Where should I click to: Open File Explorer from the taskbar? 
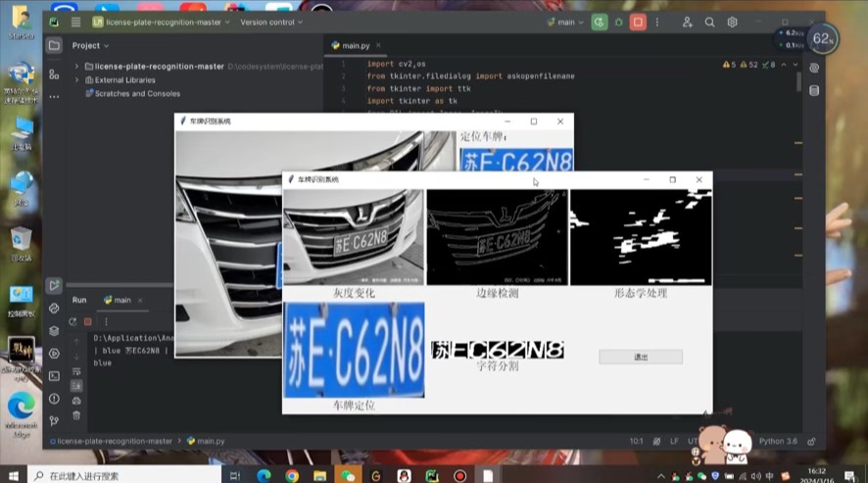pos(320,476)
